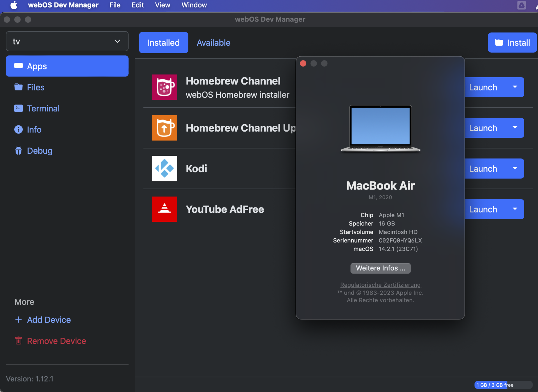Click the storage usage bar
This screenshot has height=392, width=538.
coord(503,385)
